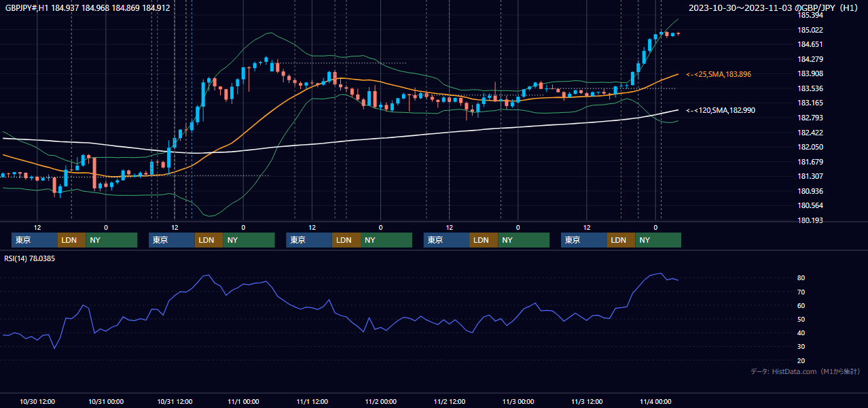868x408 pixels.
Task: Click the 25,SMA,183.896 indicator label
Action: tap(719, 74)
